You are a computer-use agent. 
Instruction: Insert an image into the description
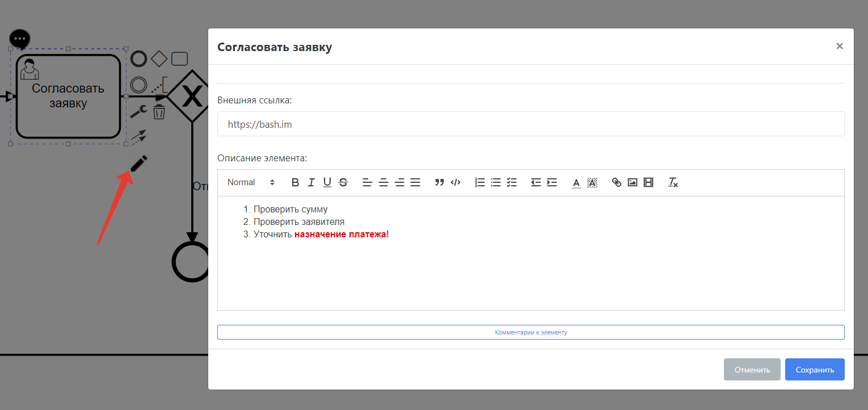tap(633, 182)
